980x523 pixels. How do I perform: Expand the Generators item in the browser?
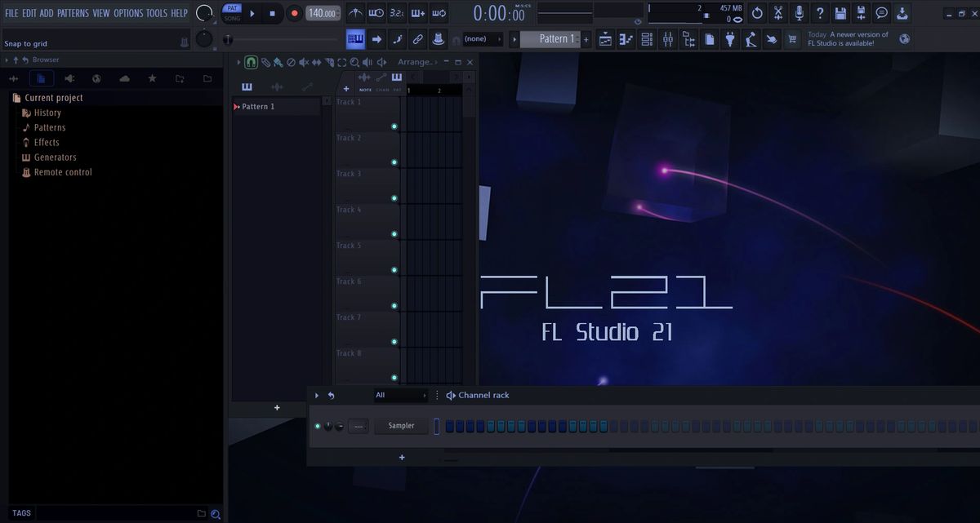coord(56,157)
